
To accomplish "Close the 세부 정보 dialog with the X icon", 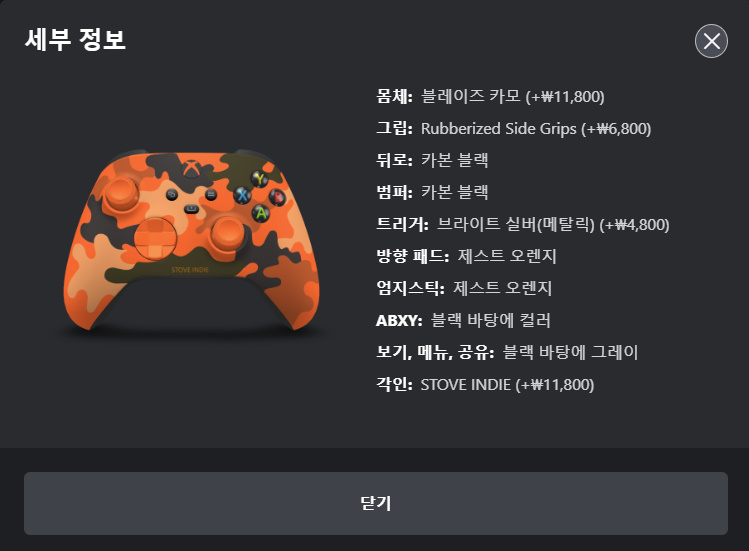I will click(x=711, y=41).
